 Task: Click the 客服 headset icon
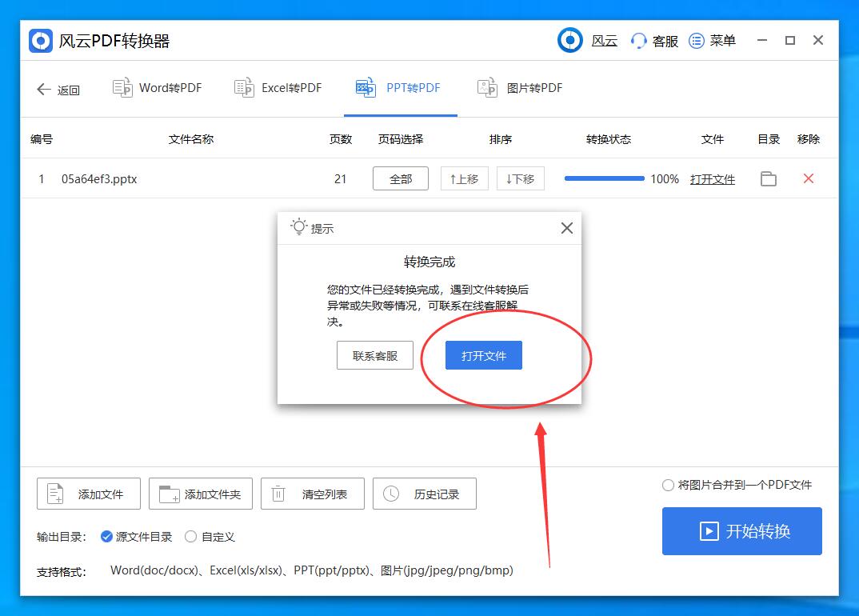point(638,41)
